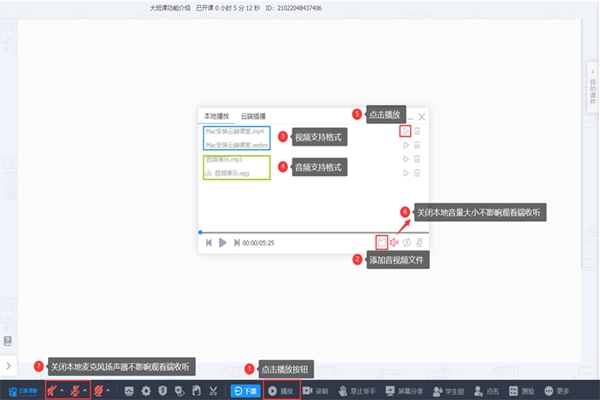The width and height of the screenshot is (600, 400).
Task: Click the 播放 button in bottom toolbar
Action: [281, 390]
